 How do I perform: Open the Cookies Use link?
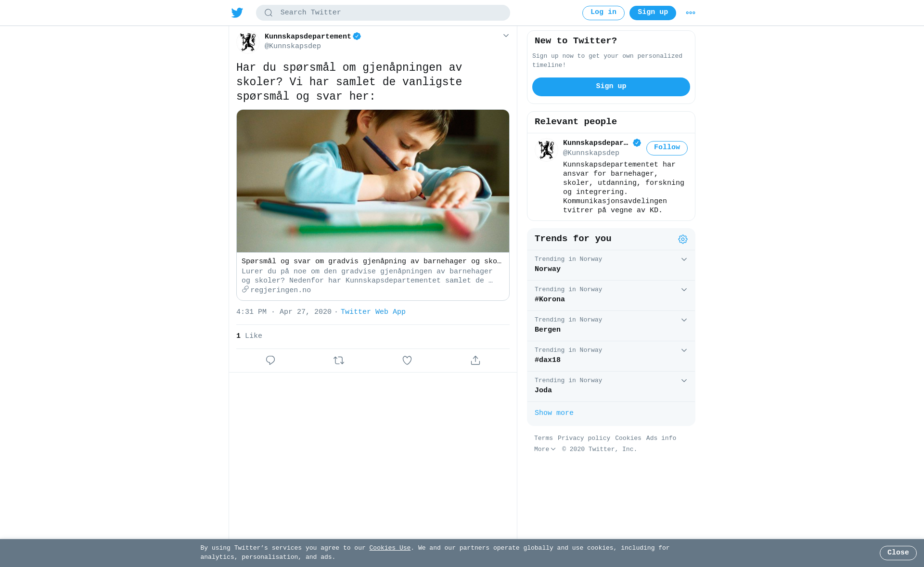390,548
